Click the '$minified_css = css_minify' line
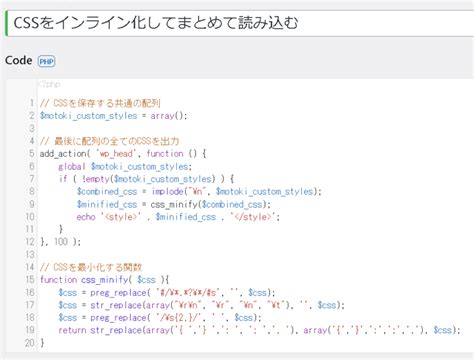This screenshot has height=360, width=474. (174, 204)
